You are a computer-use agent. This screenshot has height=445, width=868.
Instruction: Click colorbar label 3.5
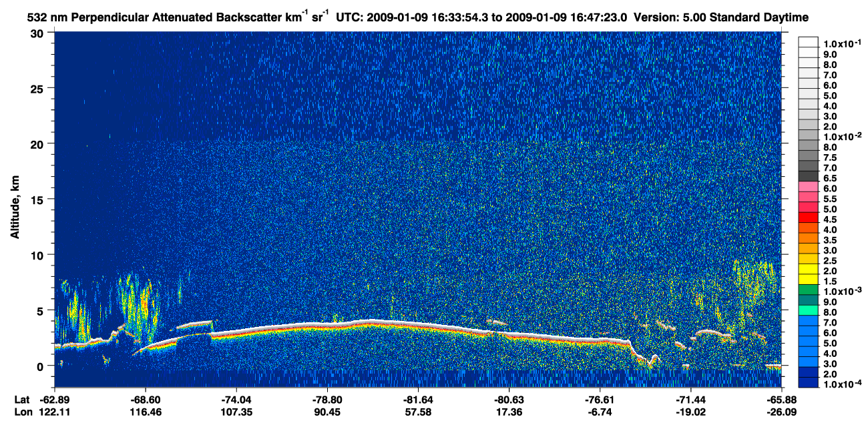[x=831, y=240]
